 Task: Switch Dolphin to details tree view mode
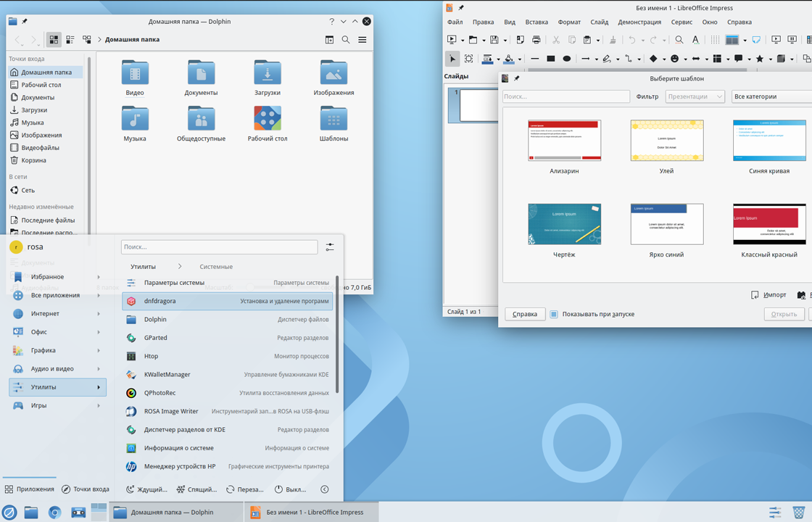tap(86, 39)
